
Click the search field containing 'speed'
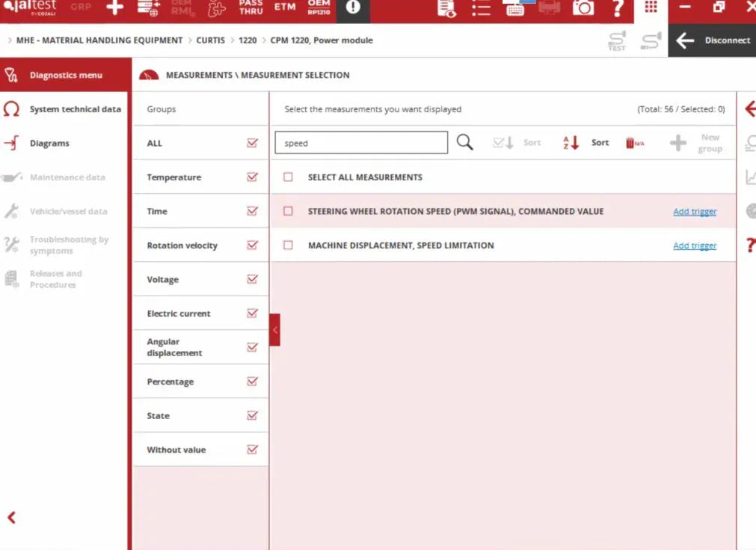[360, 143]
